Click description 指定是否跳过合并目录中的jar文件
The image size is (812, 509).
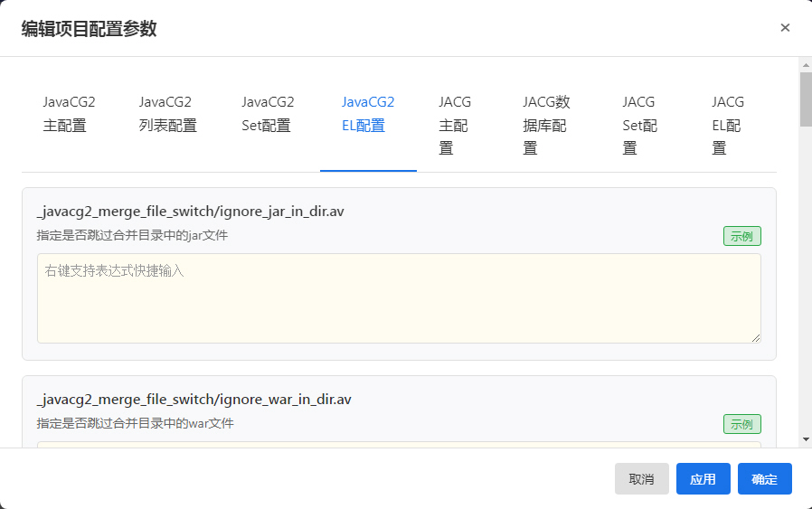click(133, 236)
